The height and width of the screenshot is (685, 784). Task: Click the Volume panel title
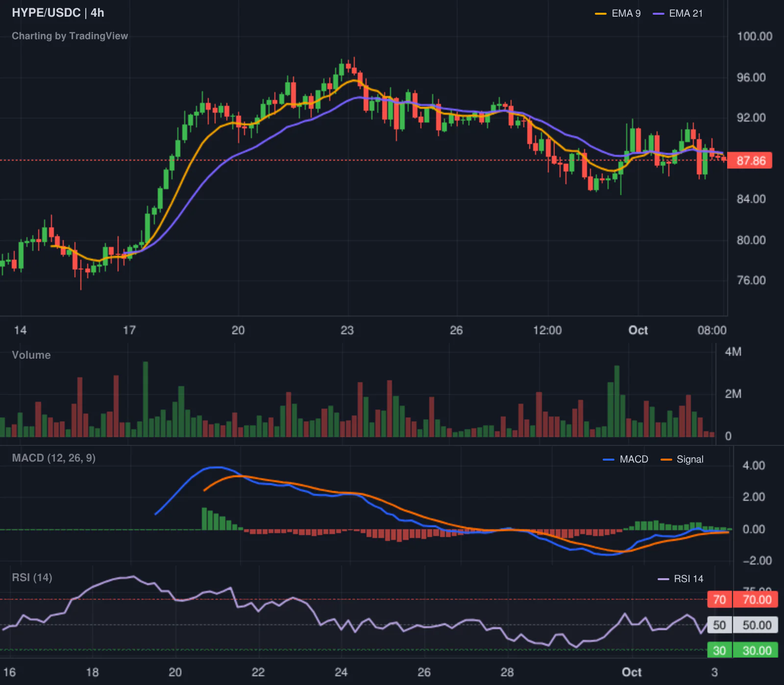[x=31, y=355]
